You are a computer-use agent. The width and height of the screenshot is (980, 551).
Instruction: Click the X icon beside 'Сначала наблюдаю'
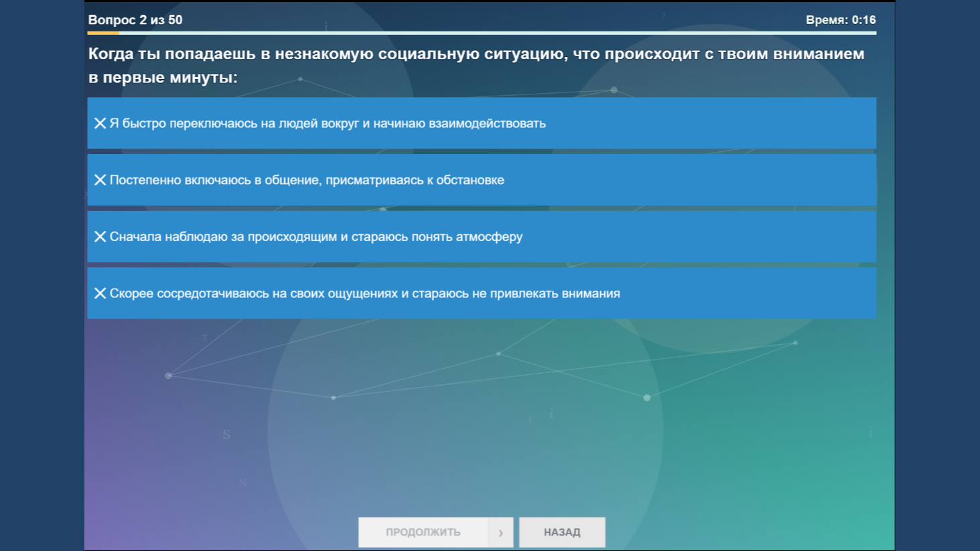(100, 236)
